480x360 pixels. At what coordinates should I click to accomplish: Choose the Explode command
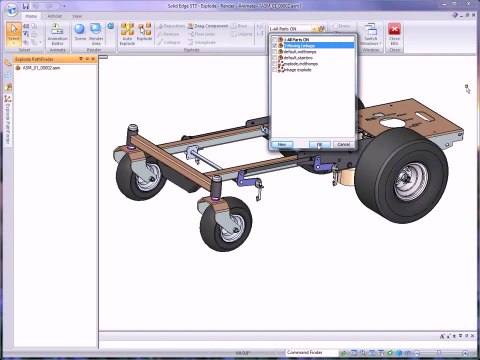(x=145, y=32)
